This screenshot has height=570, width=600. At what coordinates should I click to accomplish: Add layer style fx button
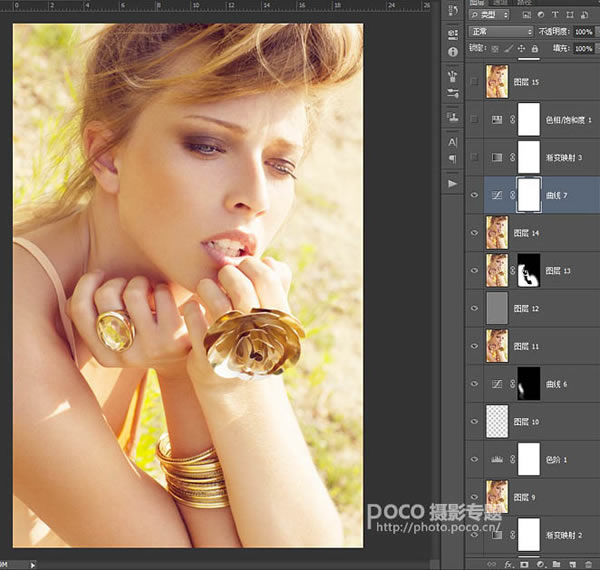pyautogui.click(x=508, y=564)
